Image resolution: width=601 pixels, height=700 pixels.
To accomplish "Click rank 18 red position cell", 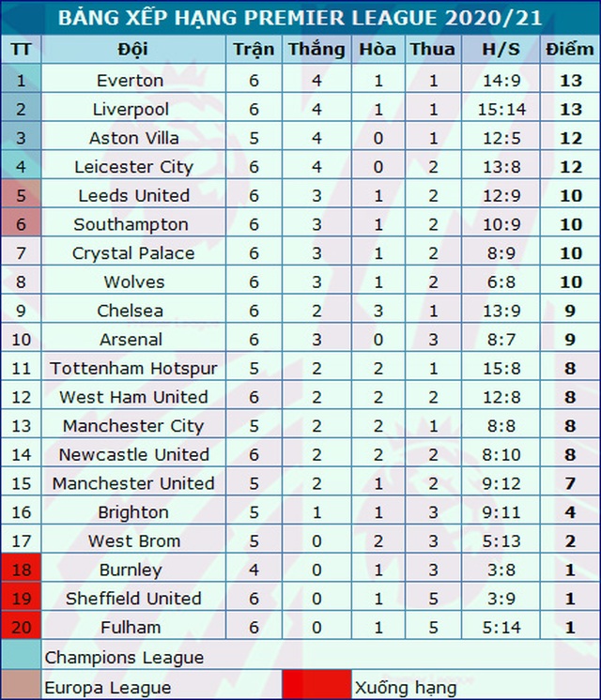I will 21,570.
